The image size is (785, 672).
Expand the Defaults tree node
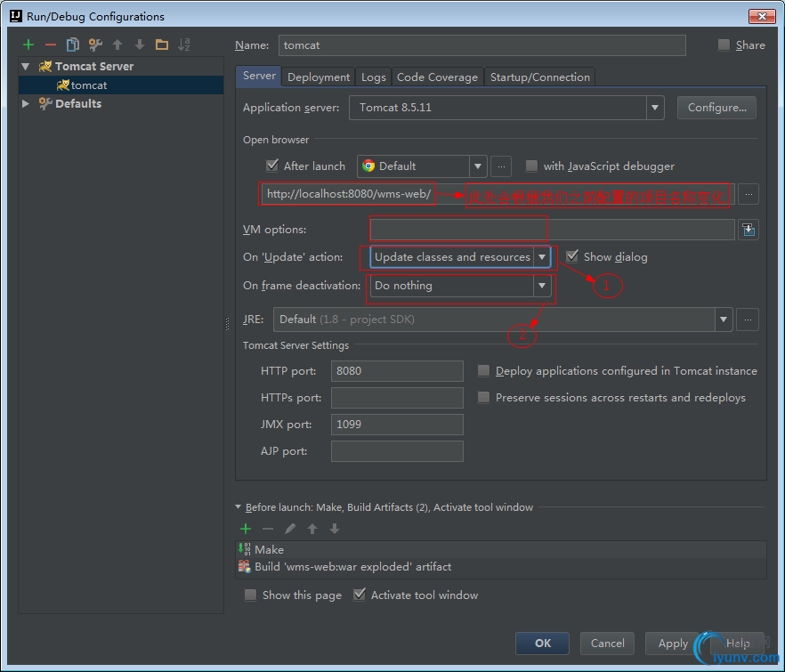[26, 104]
